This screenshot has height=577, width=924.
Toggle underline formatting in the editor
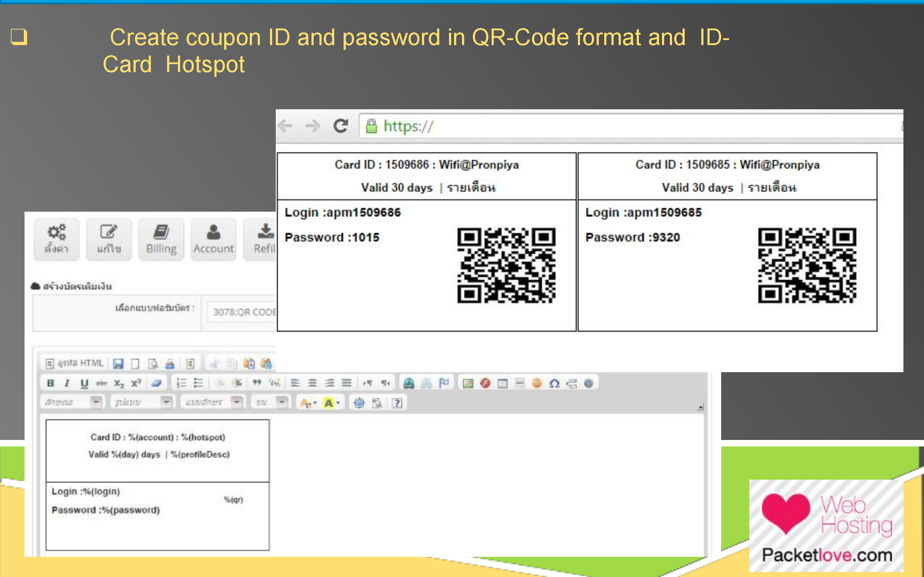tap(84, 383)
